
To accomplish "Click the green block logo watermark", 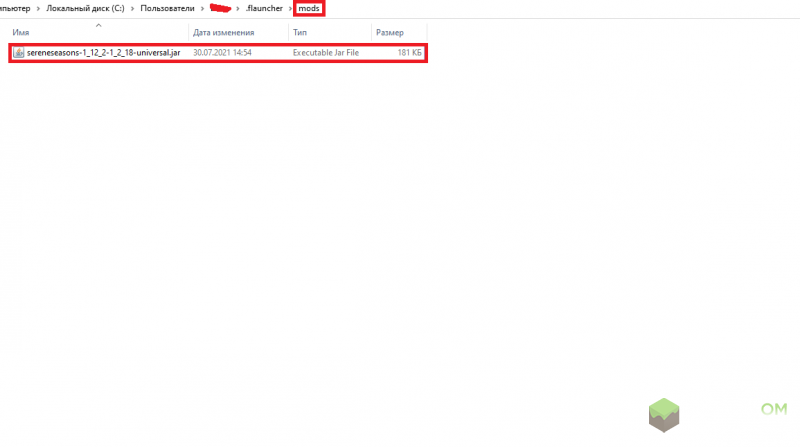I will (671, 414).
